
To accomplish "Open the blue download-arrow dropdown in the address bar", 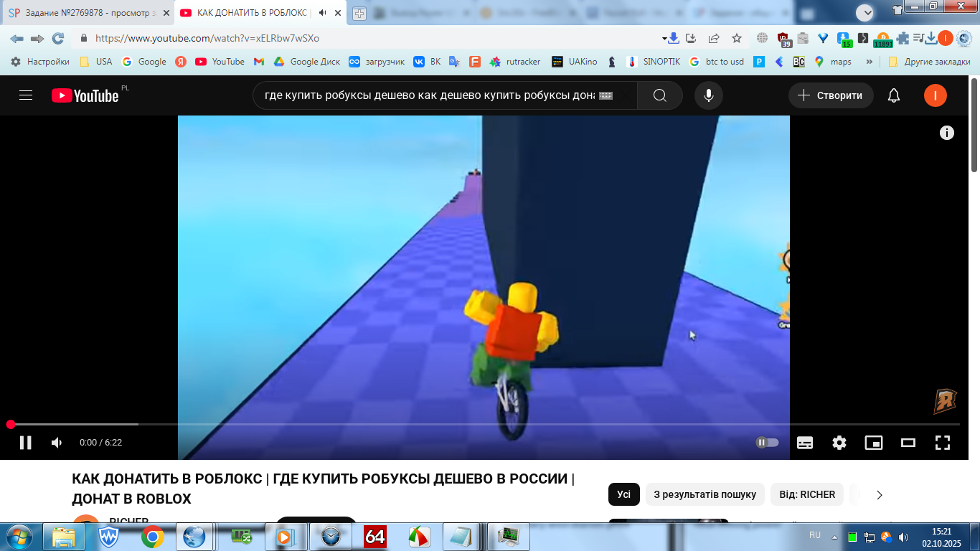I will (x=672, y=39).
